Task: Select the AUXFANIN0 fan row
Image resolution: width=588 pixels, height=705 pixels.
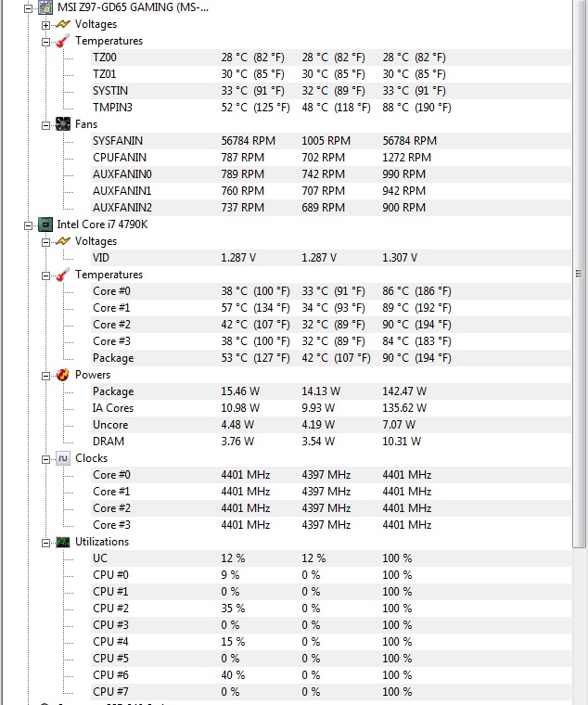Action: [331, 174]
